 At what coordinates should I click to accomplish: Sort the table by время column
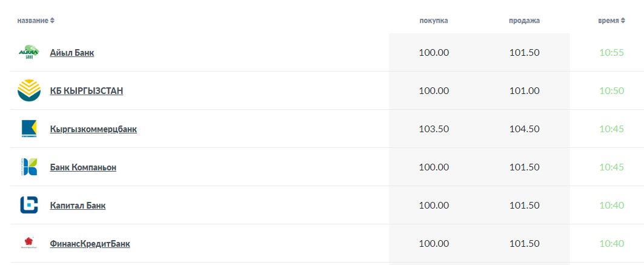click(611, 21)
